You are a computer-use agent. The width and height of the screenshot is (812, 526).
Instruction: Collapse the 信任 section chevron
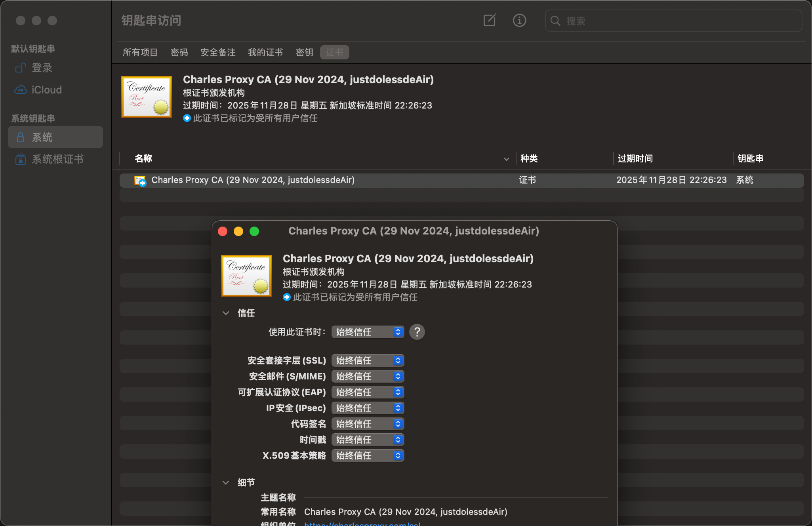click(x=226, y=313)
